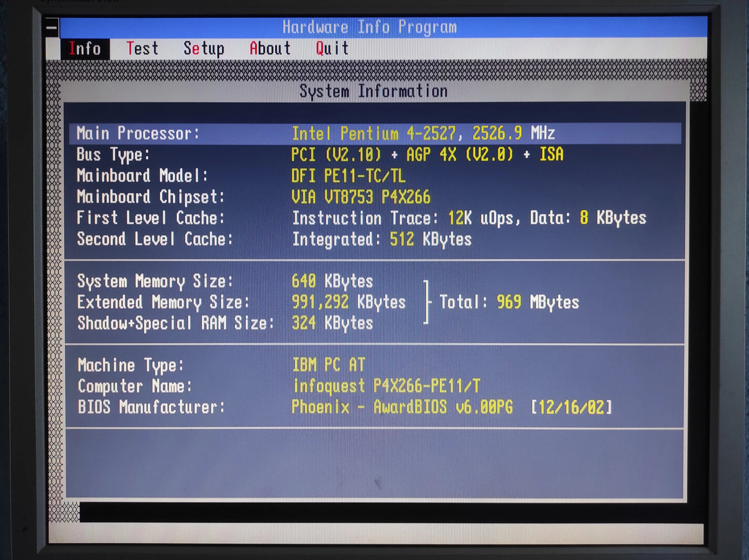This screenshot has width=749, height=560.
Task: Select the Quit menu item
Action: [332, 49]
